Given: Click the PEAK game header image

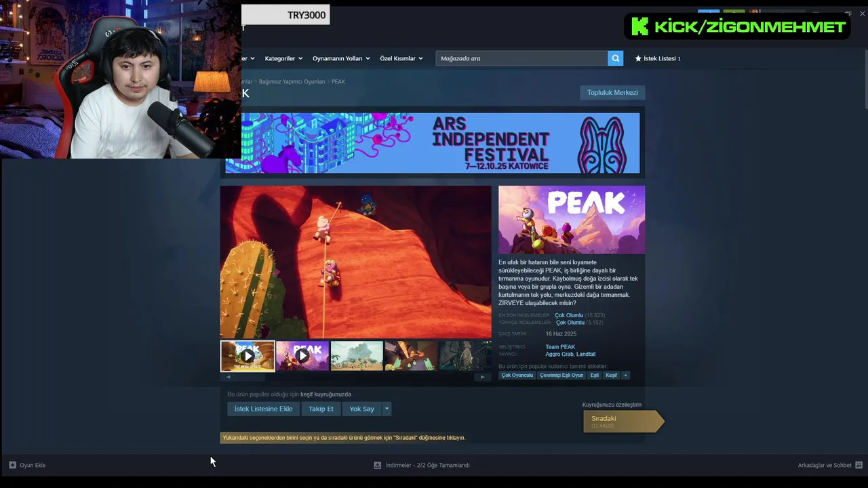Looking at the screenshot, I should [572, 220].
